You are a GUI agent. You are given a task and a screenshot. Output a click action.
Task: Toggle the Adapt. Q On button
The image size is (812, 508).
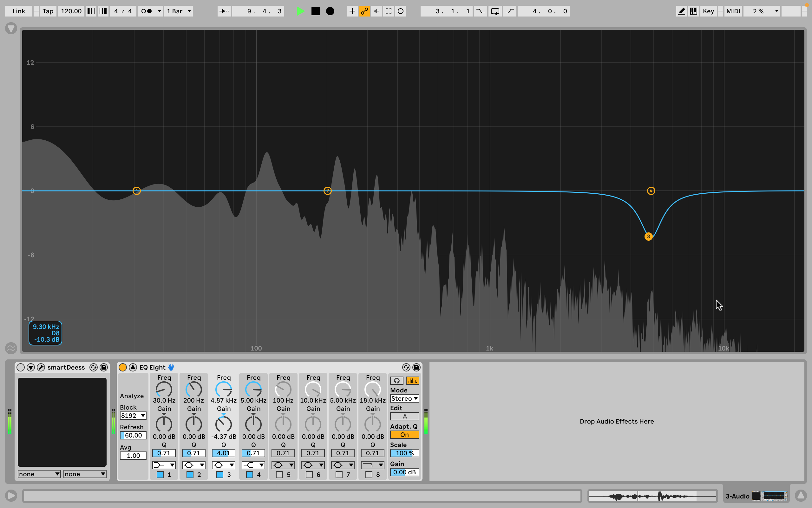[x=404, y=435]
